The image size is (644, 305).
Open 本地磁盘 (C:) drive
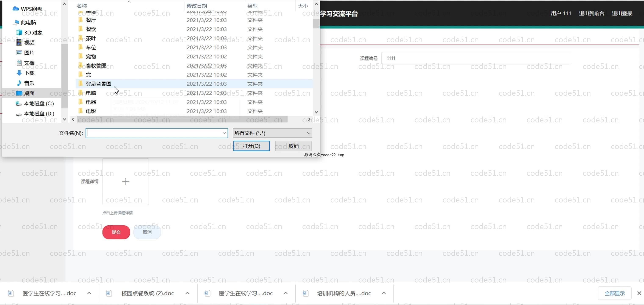coord(35,103)
